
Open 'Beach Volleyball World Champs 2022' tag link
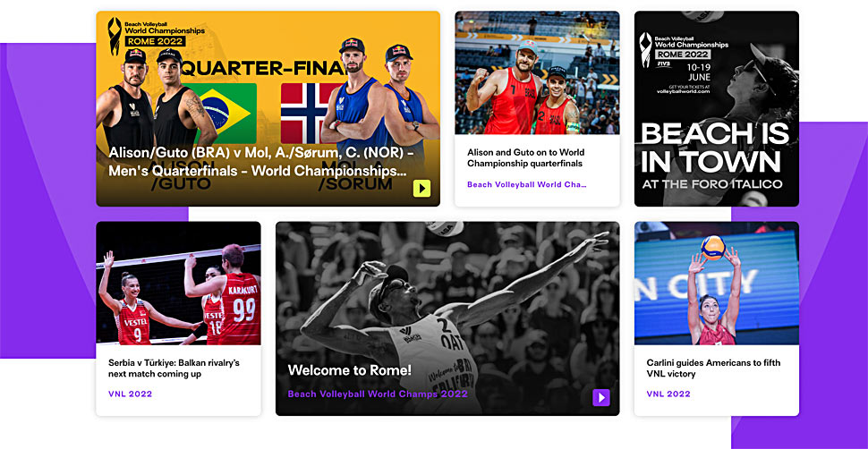point(378,394)
